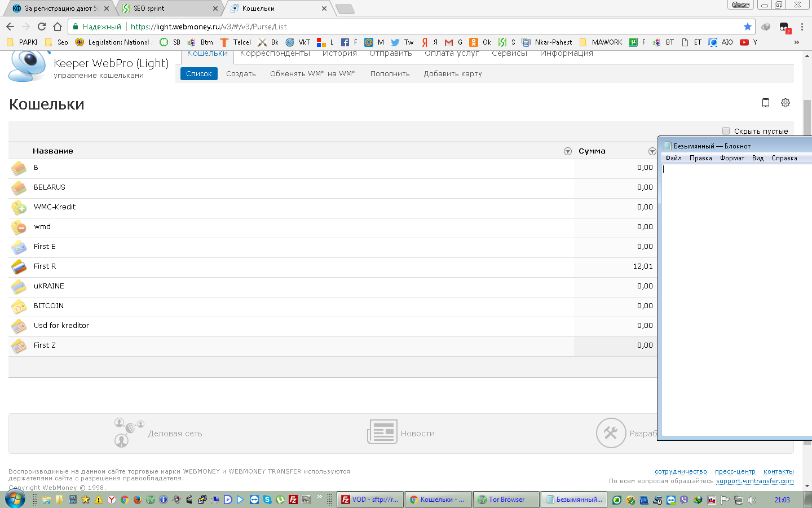This screenshot has height=508, width=812.
Task: Switch to Tor Browser on the taskbar
Action: tap(506, 500)
